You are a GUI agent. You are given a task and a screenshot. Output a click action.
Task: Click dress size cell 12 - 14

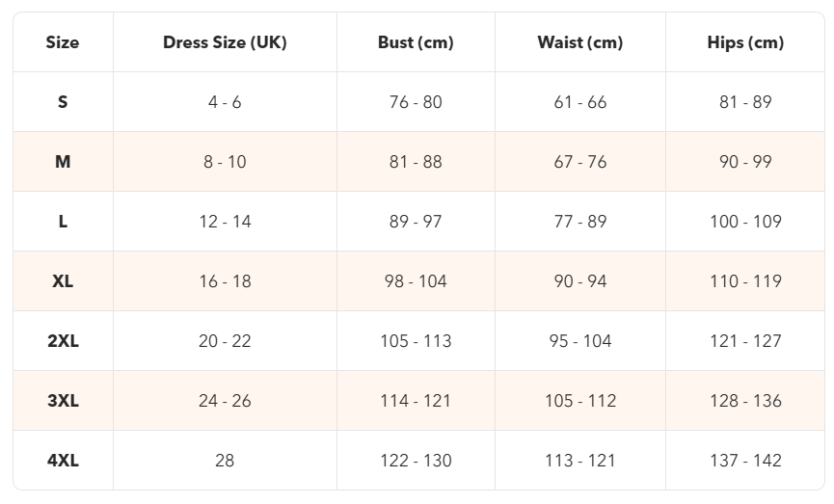point(225,222)
